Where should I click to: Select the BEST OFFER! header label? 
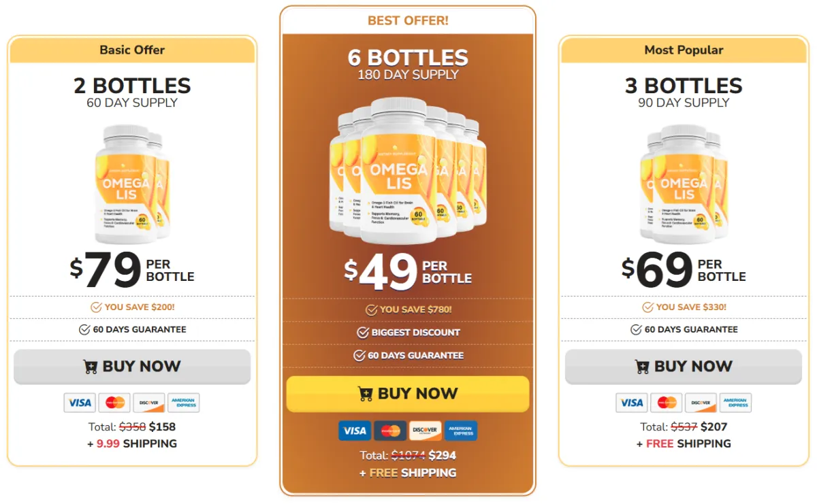point(408,20)
